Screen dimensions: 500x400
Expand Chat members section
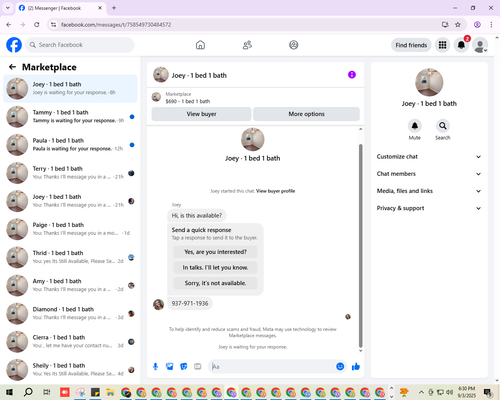(x=429, y=174)
